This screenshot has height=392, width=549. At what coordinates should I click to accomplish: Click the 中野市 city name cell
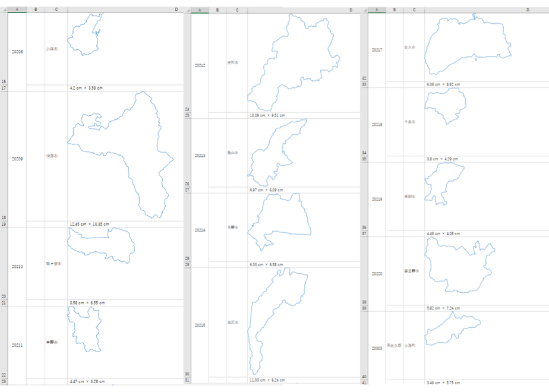pos(56,342)
